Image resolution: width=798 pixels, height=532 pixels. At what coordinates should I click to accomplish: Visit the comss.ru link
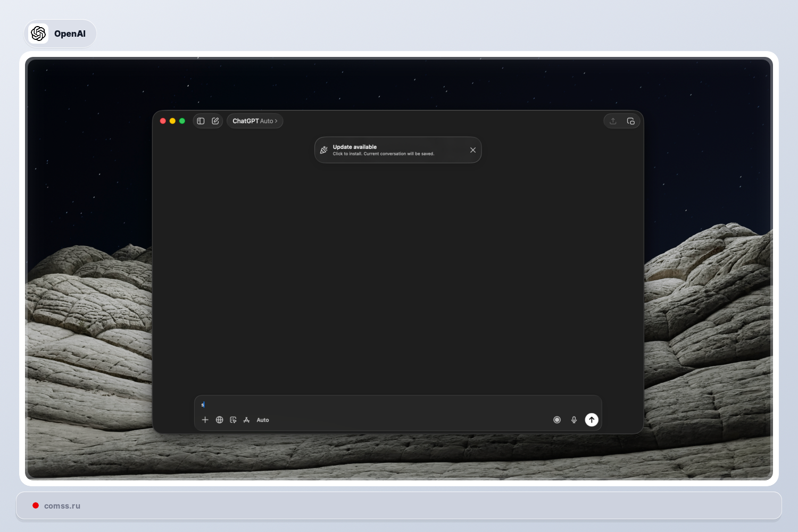(62, 505)
